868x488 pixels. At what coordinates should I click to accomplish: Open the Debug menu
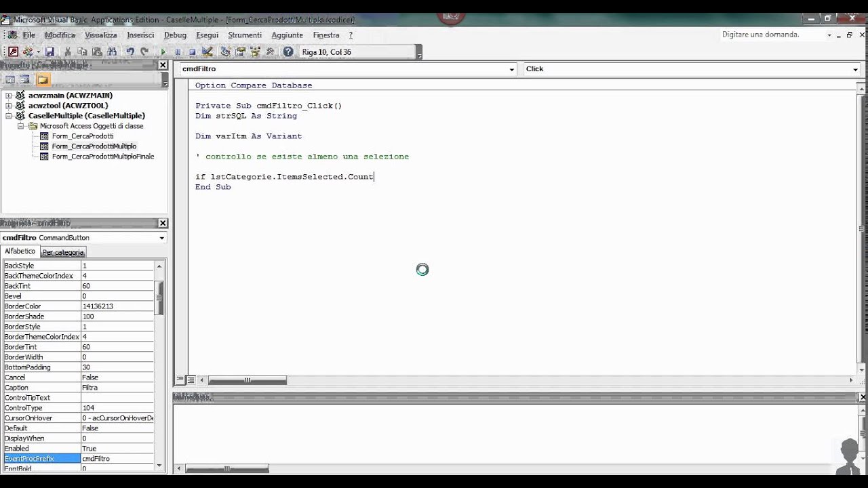pos(175,35)
